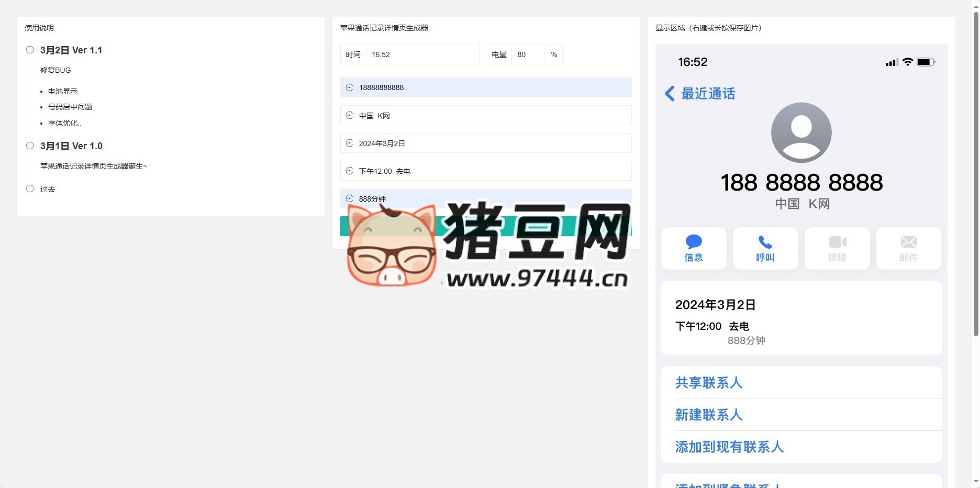This screenshot has height=488, width=980.
Task: Select the 3月1日 Ver 1.0 timeline circle
Action: tap(30, 146)
